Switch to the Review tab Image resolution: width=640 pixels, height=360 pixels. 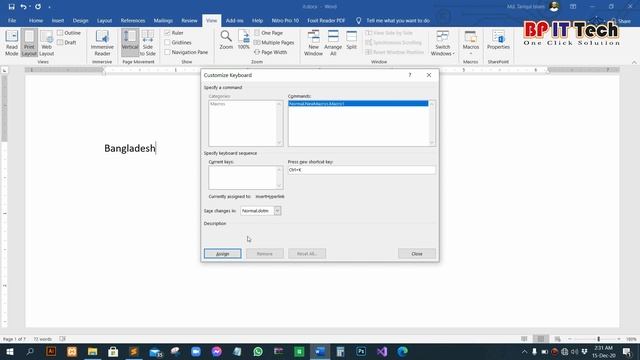pos(189,20)
